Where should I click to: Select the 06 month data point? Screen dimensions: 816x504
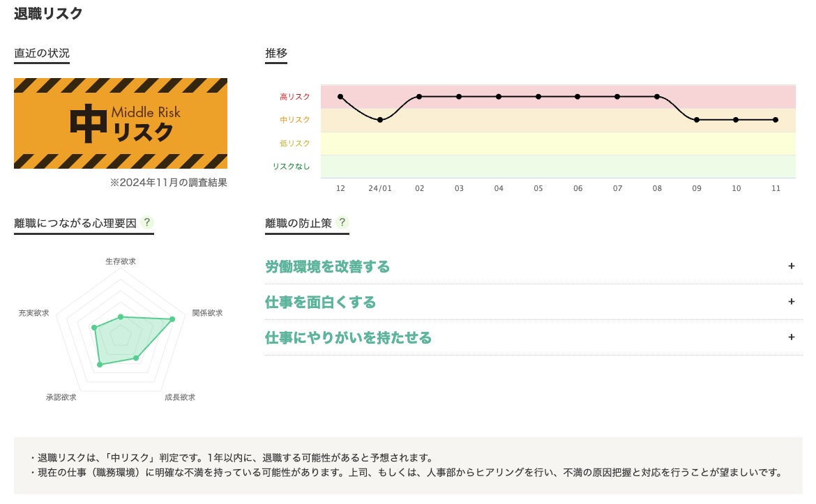(x=577, y=97)
